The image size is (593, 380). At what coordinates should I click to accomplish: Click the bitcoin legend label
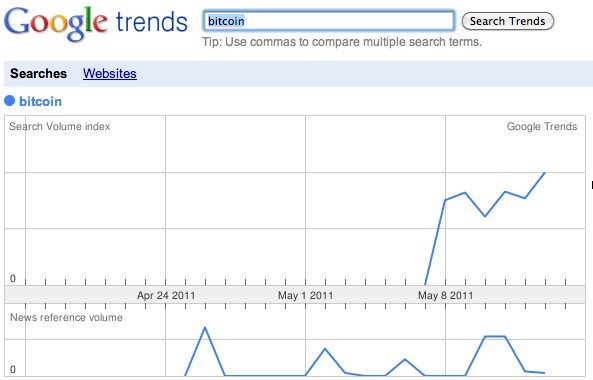coord(40,101)
